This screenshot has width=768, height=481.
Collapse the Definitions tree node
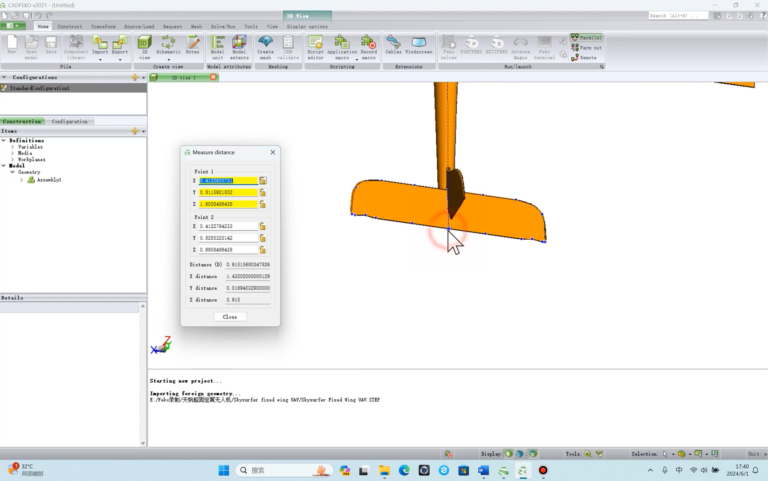[4, 141]
